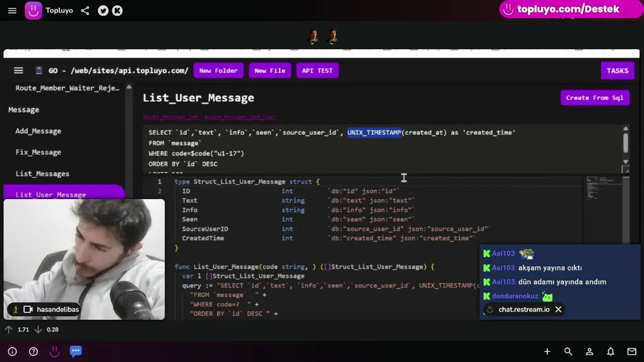Open the Kick K icon
This screenshot has width=644, height=362.
(117, 11)
